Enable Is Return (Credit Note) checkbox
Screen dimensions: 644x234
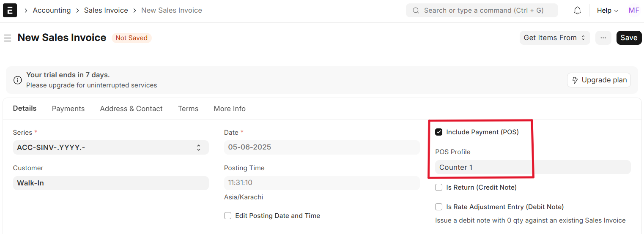(x=439, y=187)
